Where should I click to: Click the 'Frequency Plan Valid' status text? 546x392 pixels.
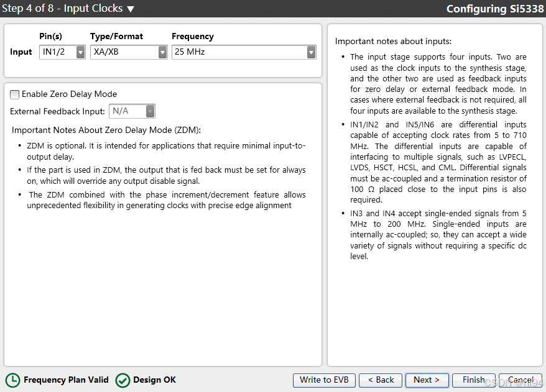pyautogui.click(x=66, y=380)
